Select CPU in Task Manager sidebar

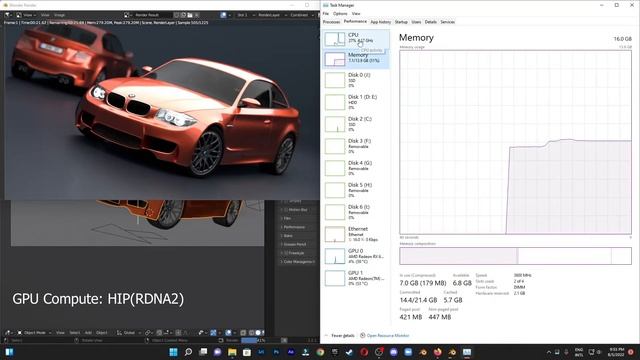[356, 39]
